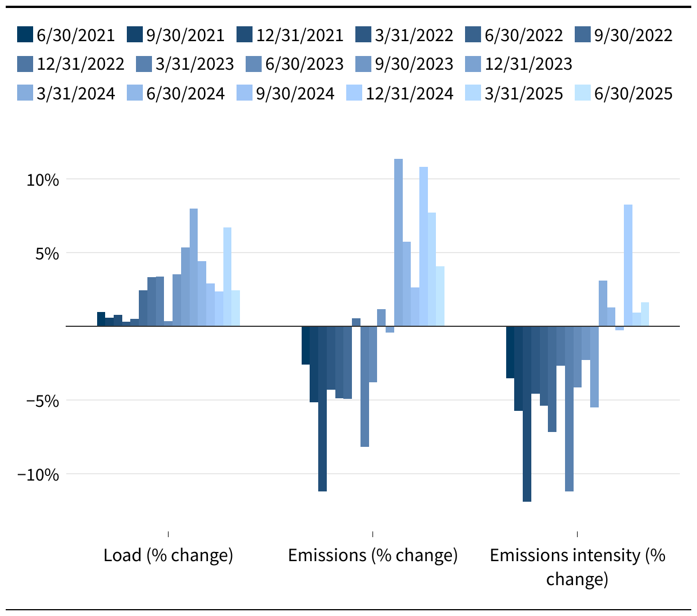The width and height of the screenshot is (697, 616).
Task: Click the Load (% change) axis label
Action: (x=169, y=555)
